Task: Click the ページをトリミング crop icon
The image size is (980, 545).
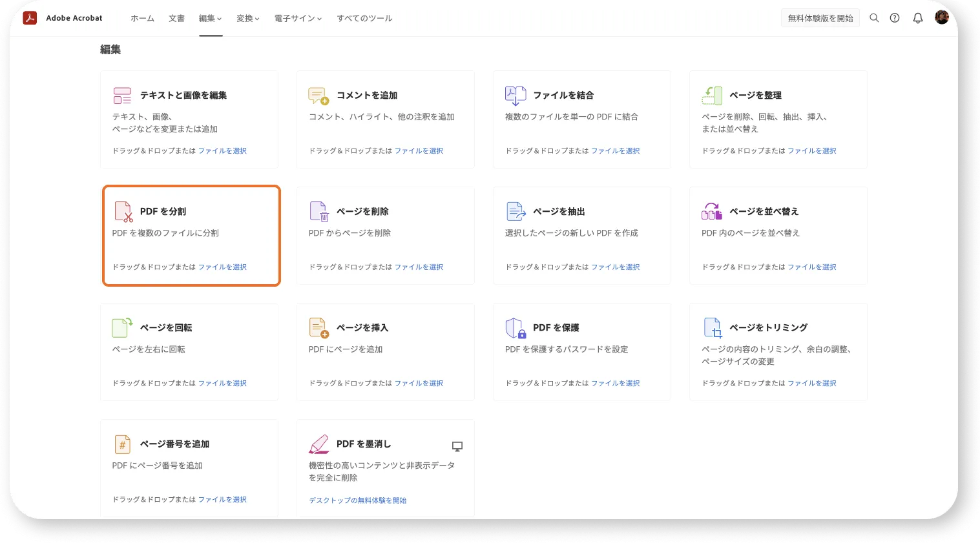Action: click(713, 328)
